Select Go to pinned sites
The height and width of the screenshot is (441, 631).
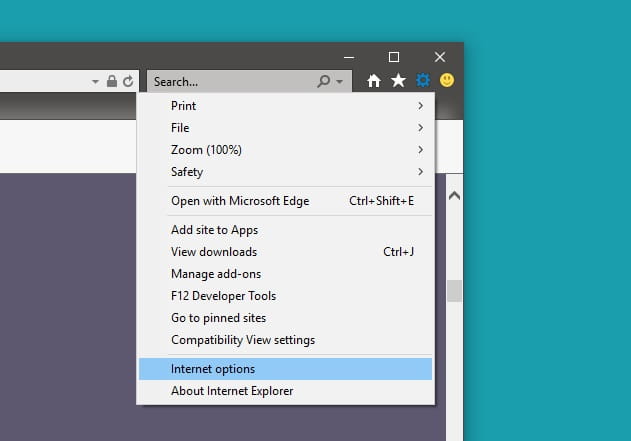pyautogui.click(x=286, y=318)
